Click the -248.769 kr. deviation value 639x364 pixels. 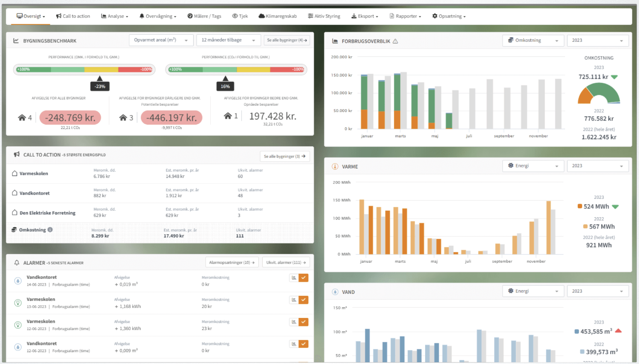click(70, 118)
